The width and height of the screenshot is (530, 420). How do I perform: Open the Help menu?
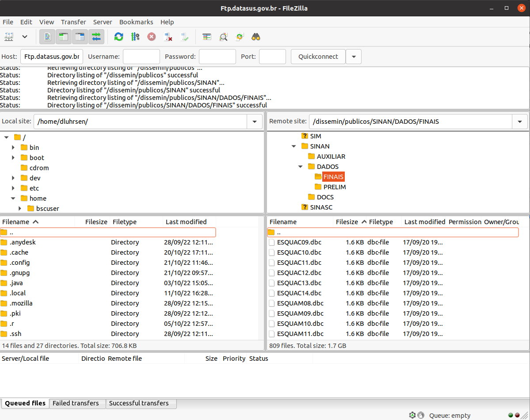(167, 22)
